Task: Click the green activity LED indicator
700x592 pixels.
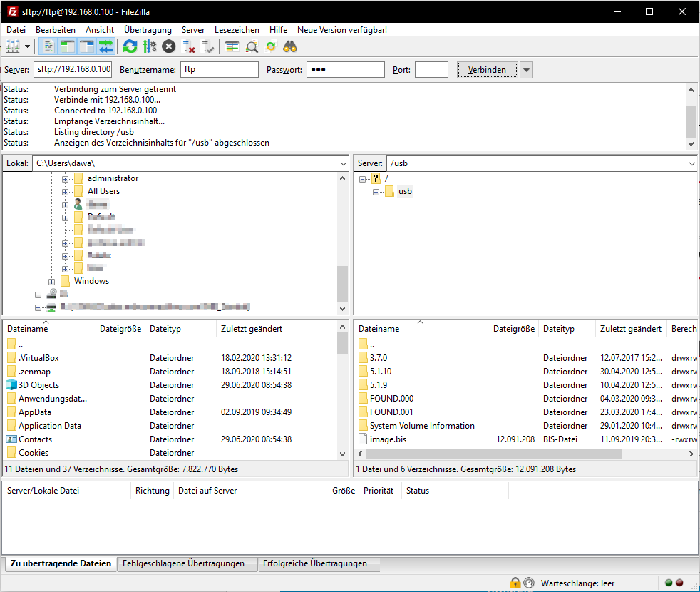Action: coord(669,583)
